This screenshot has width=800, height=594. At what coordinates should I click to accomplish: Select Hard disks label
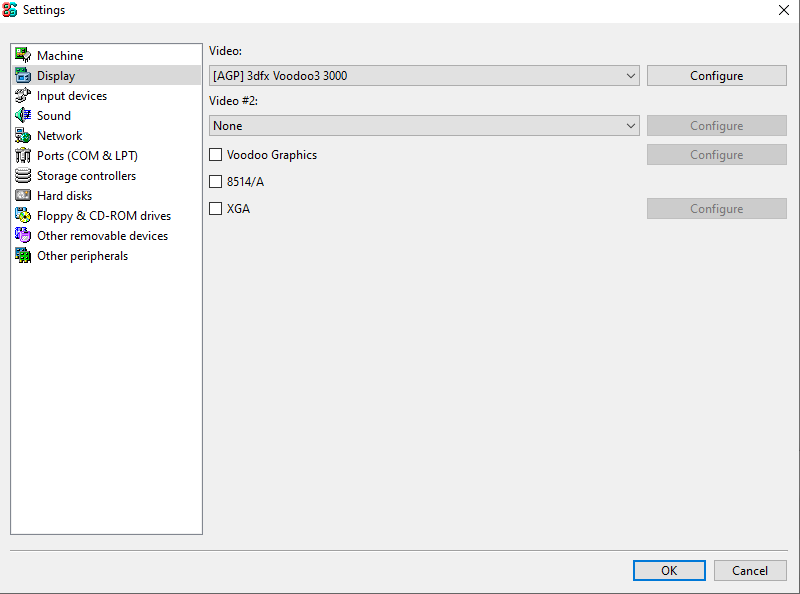(65, 196)
